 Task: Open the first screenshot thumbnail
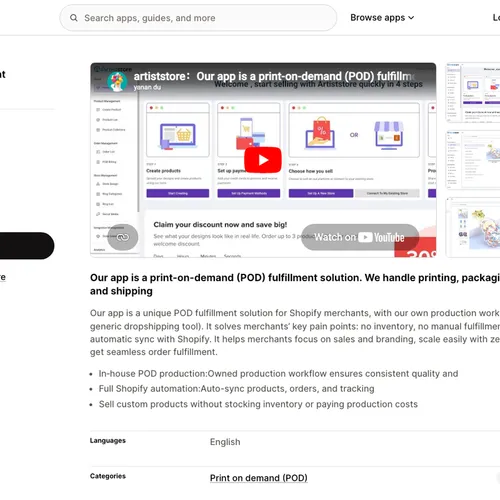coord(473,93)
